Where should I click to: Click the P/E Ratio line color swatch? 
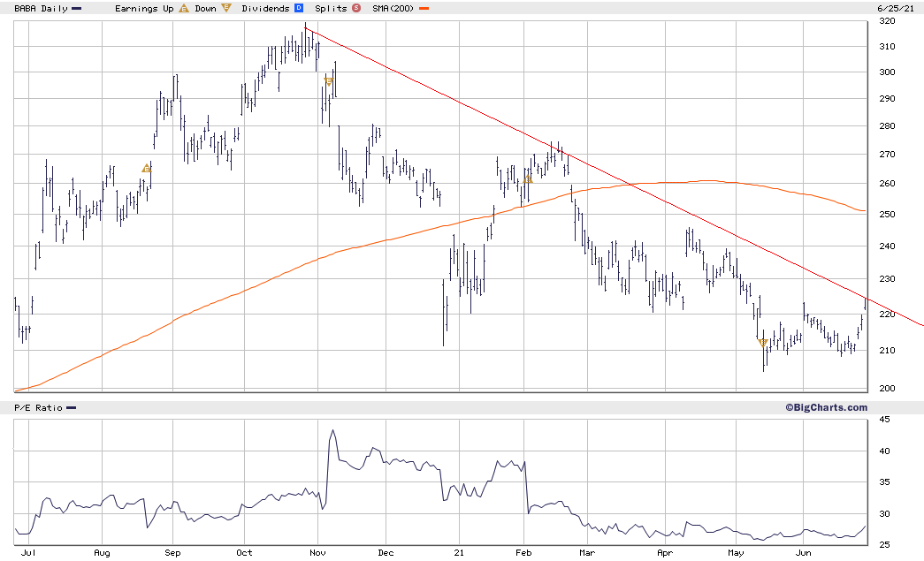tap(72, 408)
